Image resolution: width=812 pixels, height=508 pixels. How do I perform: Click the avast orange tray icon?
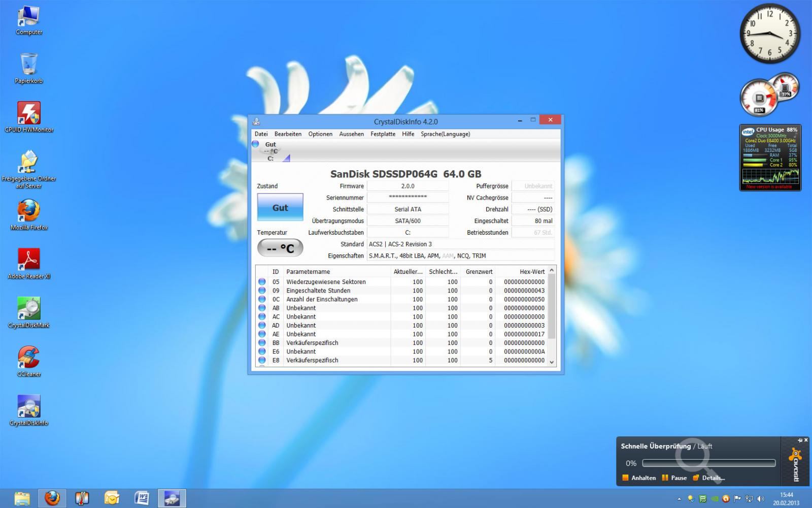click(726, 499)
